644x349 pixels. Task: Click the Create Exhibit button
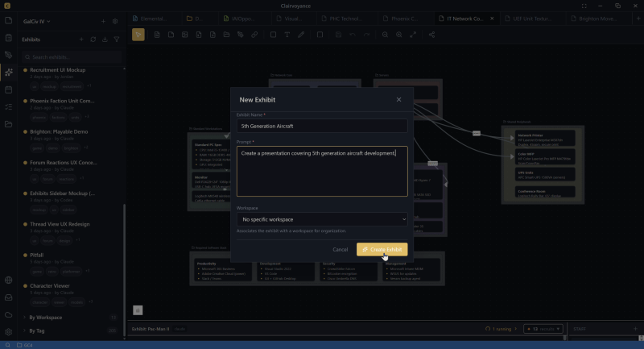pyautogui.click(x=382, y=250)
